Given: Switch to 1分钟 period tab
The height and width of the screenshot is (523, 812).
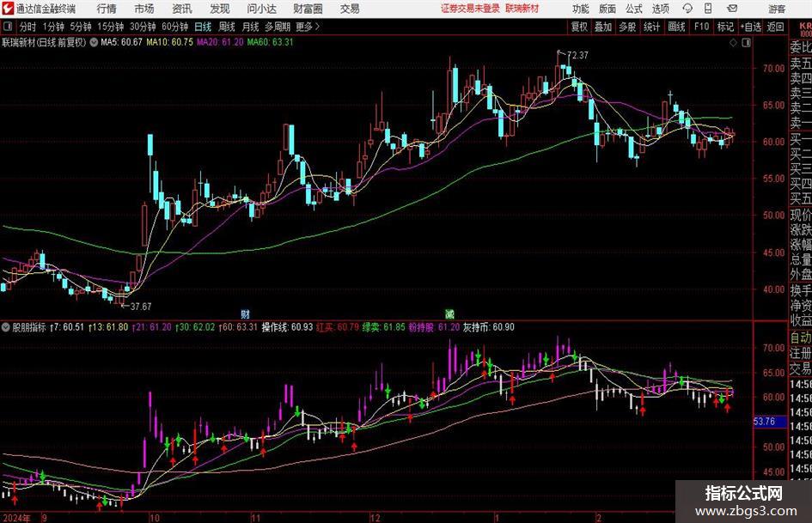Looking at the screenshot, I should (53, 27).
